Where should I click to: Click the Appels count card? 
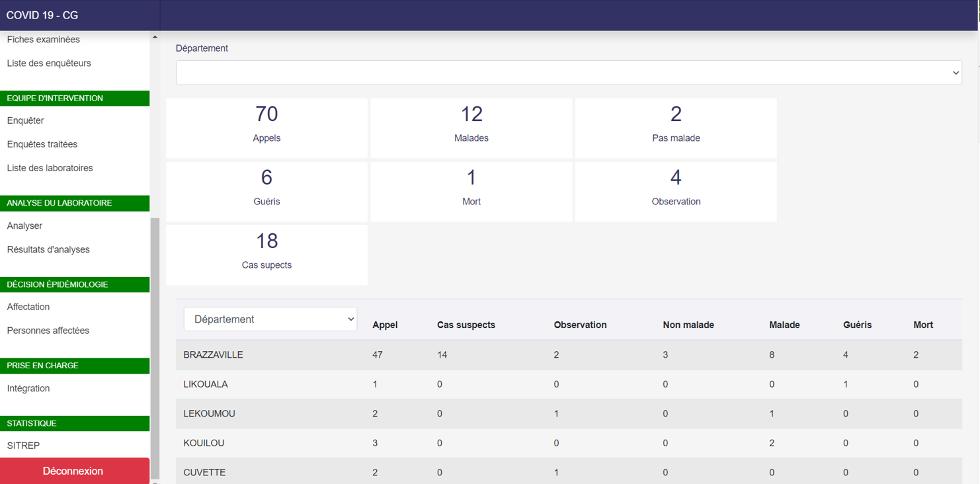coord(266,128)
